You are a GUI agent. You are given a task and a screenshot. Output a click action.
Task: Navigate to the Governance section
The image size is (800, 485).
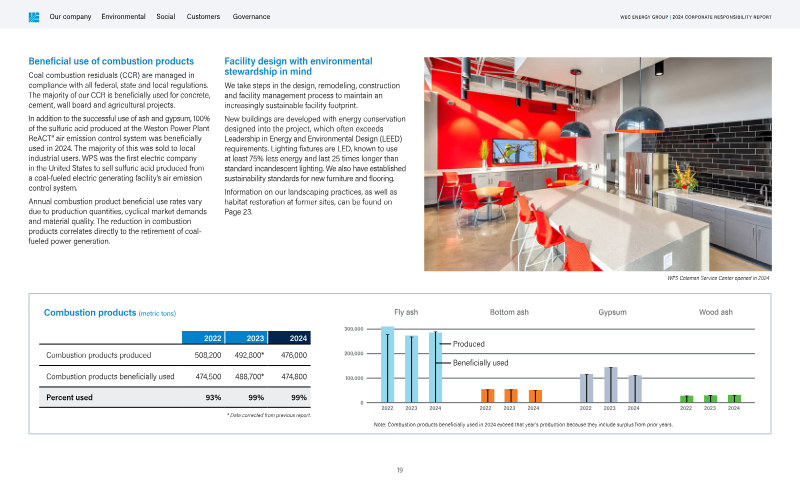(250, 17)
